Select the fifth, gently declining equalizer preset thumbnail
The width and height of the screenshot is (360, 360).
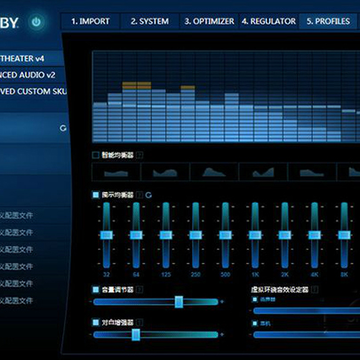coord(312,172)
